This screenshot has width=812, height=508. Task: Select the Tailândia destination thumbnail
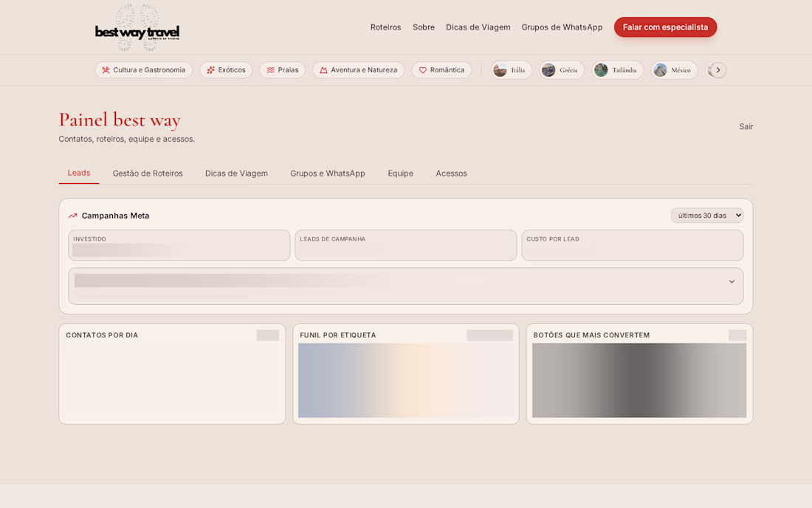pyautogui.click(x=601, y=70)
